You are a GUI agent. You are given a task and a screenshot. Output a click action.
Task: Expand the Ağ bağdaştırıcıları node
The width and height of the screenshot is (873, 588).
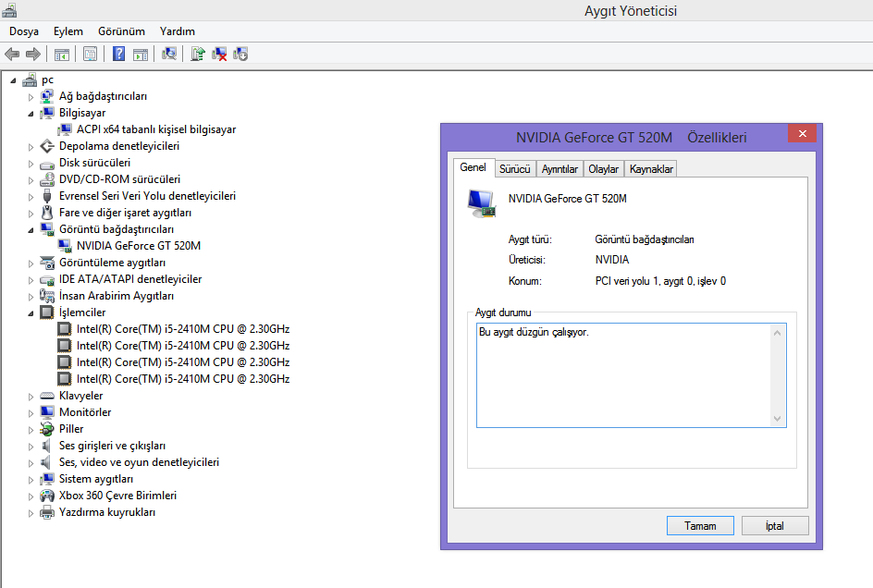pyautogui.click(x=31, y=97)
